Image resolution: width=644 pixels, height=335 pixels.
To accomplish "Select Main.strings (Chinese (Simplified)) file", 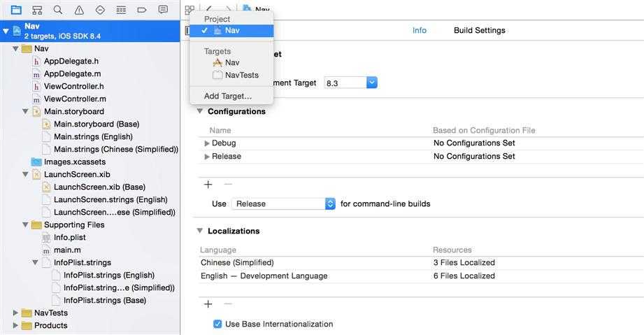I will [116, 149].
